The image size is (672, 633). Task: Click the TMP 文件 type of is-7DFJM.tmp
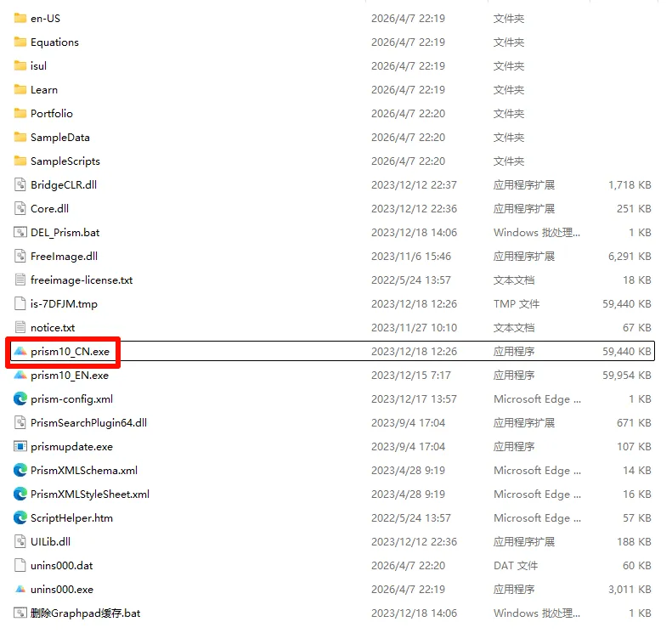[517, 304]
